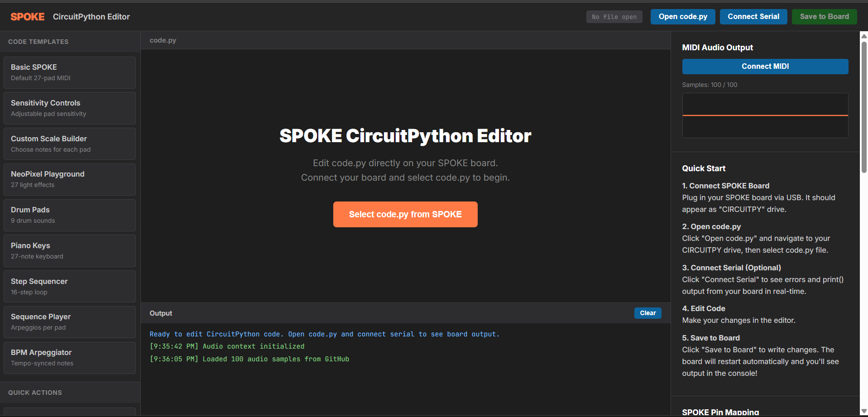Click the Connect MIDI button
868x417 pixels.
tap(765, 67)
